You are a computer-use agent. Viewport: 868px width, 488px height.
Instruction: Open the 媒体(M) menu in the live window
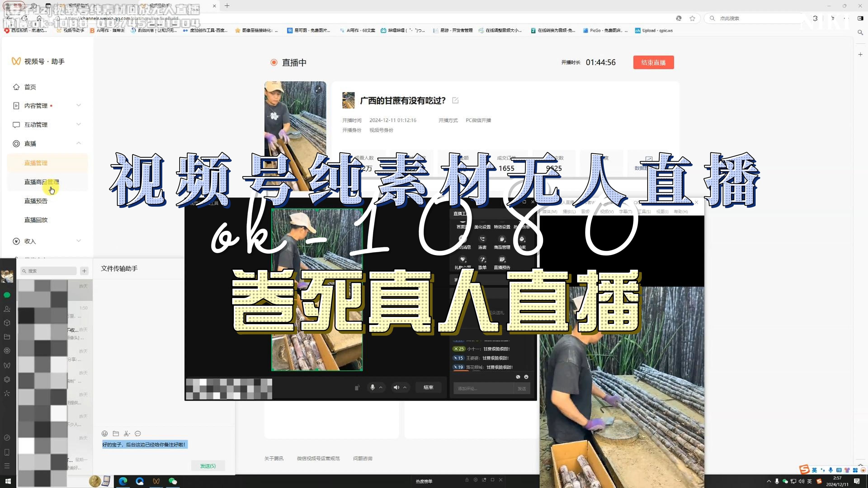click(x=549, y=212)
